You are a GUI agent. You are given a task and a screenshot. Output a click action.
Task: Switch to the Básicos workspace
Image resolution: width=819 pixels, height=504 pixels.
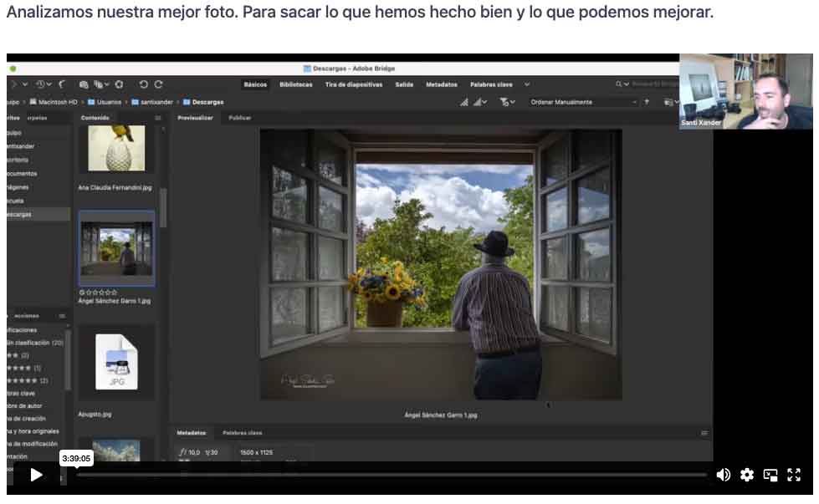[255, 84]
